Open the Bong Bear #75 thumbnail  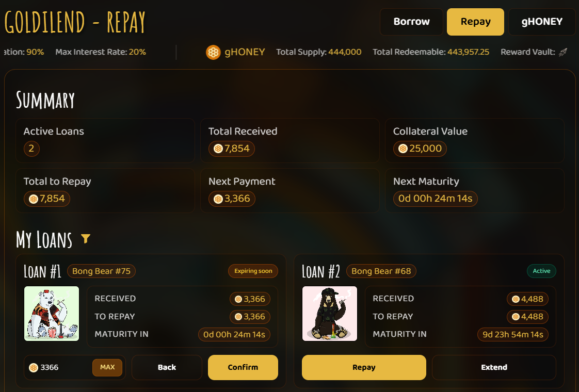(x=52, y=314)
